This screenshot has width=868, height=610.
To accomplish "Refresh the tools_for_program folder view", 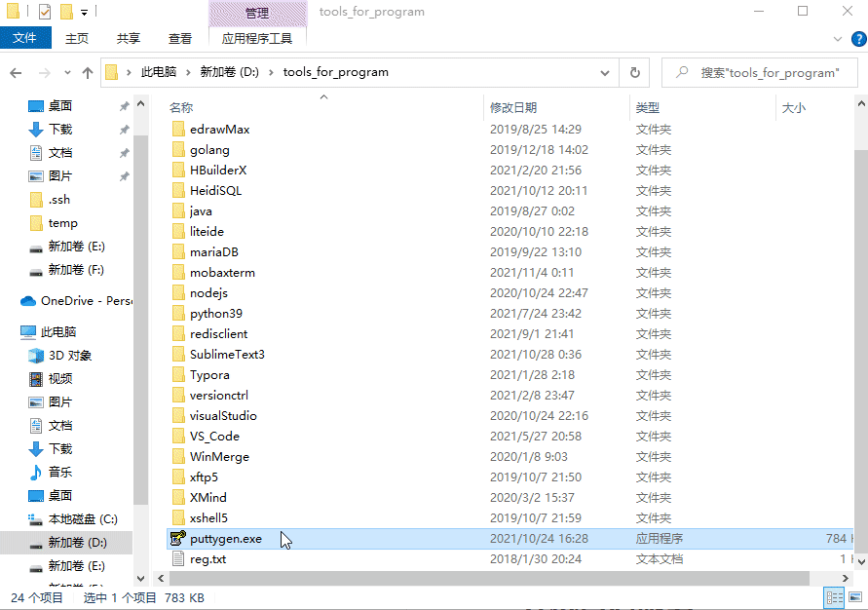I will (x=635, y=72).
